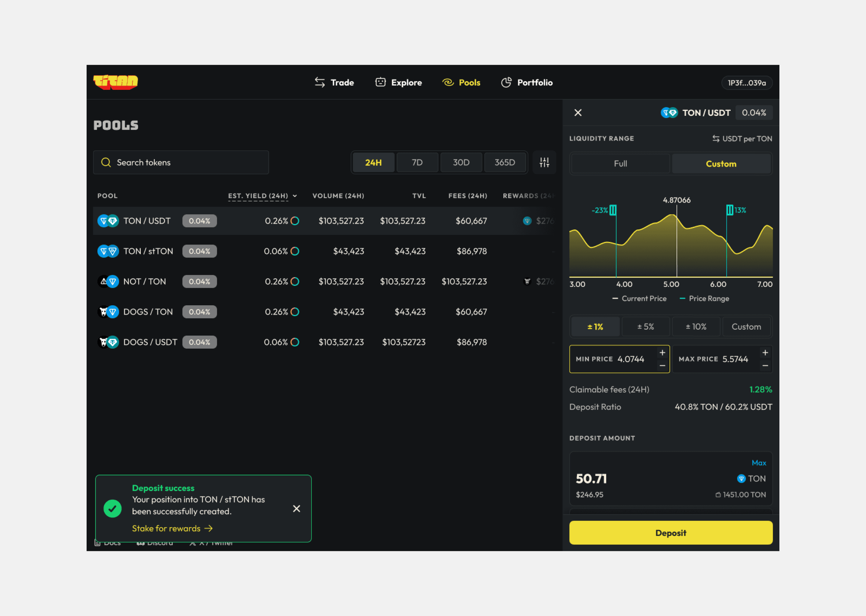Dismiss the Deposit success notification
The width and height of the screenshot is (866, 616).
pos(296,509)
